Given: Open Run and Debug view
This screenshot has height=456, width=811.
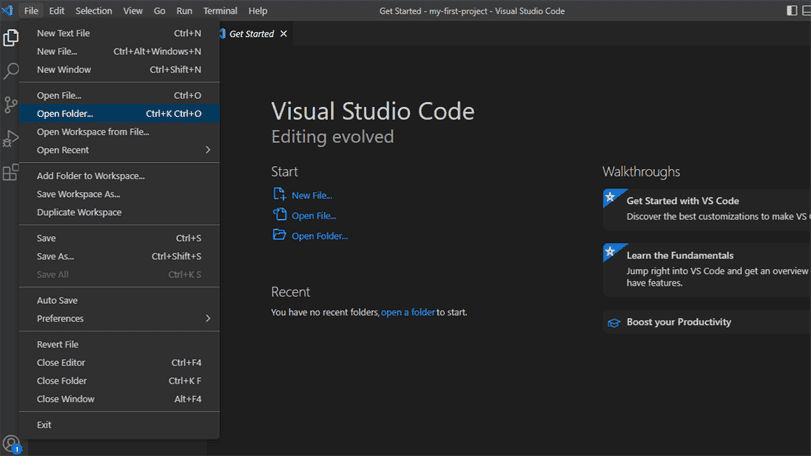Looking at the screenshot, I should click(10, 139).
